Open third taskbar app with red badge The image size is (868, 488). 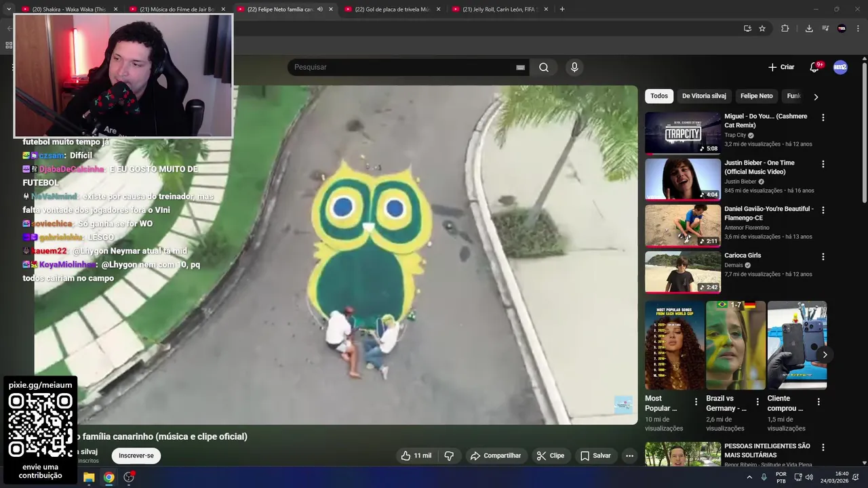tap(129, 477)
